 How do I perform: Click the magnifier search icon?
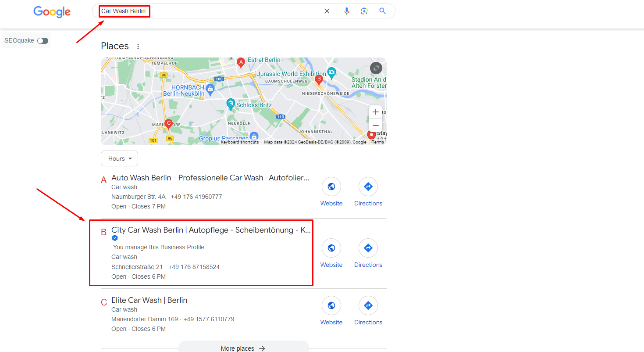(x=383, y=11)
